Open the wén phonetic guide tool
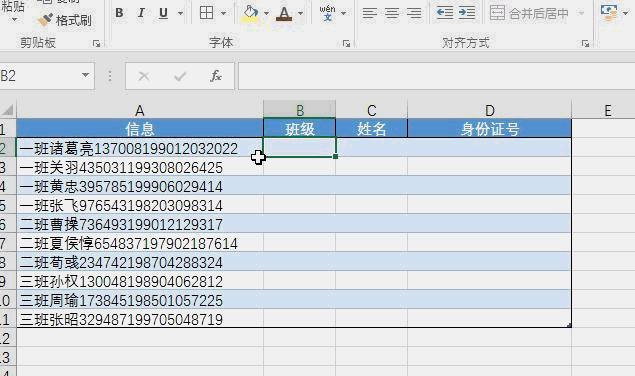635x376 pixels. pyautogui.click(x=327, y=13)
